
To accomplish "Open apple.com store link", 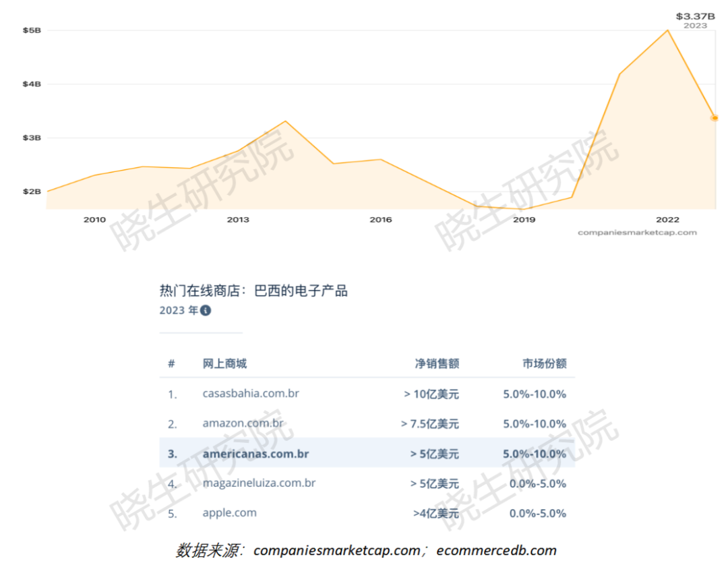I will point(229,512).
